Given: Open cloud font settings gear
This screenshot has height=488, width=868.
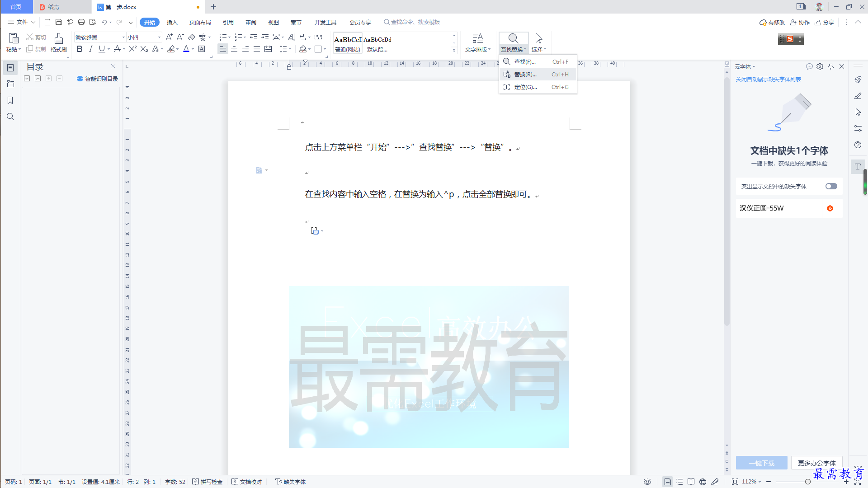Looking at the screenshot, I should [x=820, y=66].
